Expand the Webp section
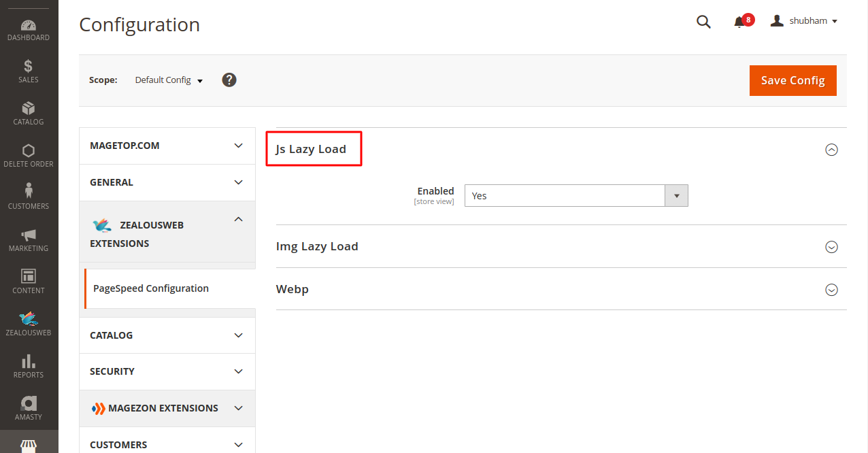 click(831, 290)
